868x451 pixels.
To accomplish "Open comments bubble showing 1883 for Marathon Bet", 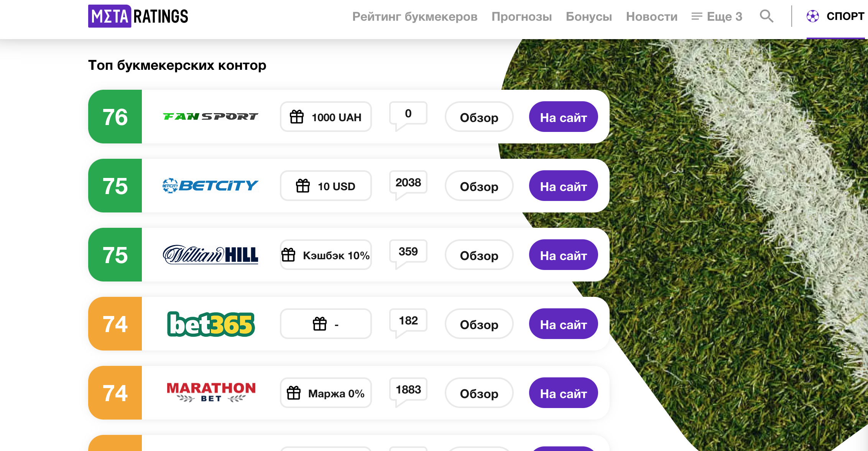I will (x=408, y=392).
